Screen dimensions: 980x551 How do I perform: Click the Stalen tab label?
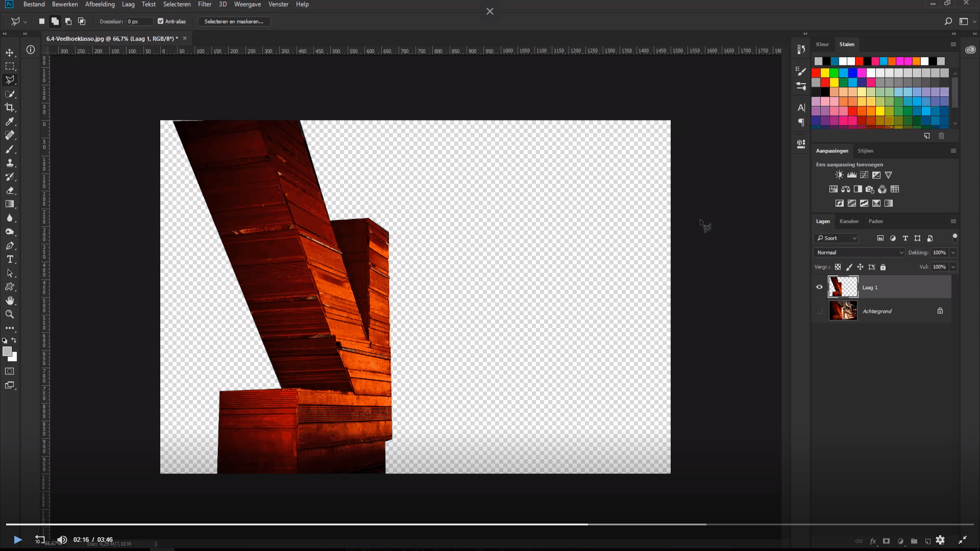pos(847,44)
